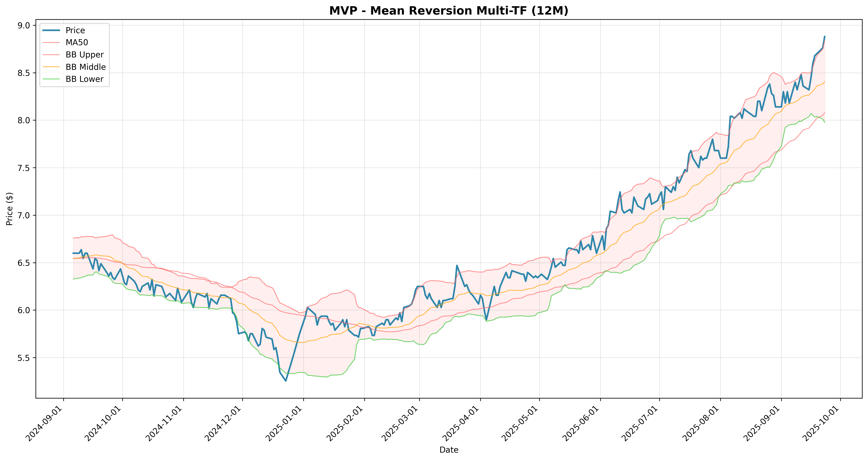Click the orange BB Middle swatch in legend
Screen dimensions: 868x460
pyautogui.click(x=51, y=67)
